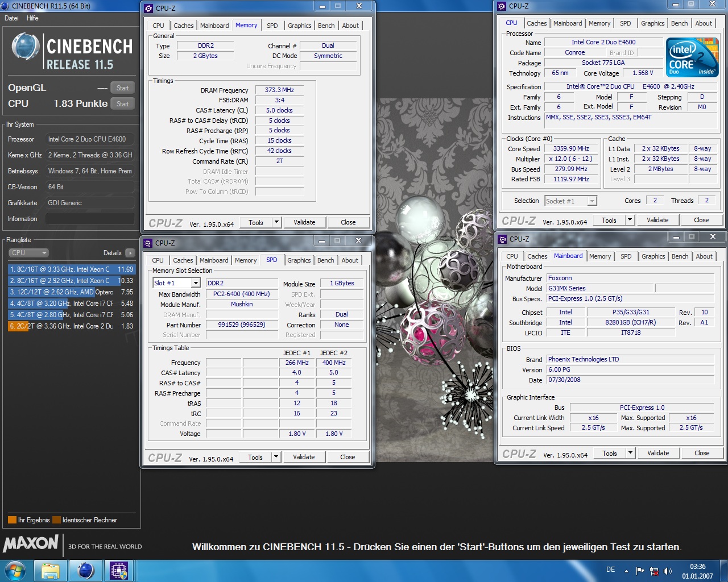This screenshot has height=582, width=728.
Task: Open the Windows Start menu orb
Action: click(15, 570)
